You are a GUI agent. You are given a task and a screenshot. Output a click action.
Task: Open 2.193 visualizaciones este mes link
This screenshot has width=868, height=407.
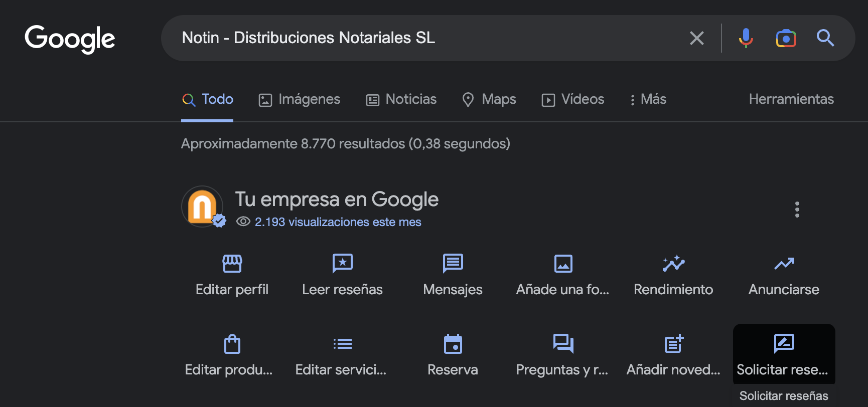(x=338, y=222)
